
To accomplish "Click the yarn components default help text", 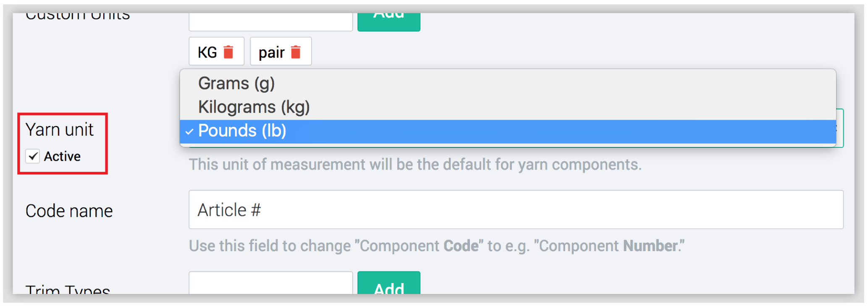I will (415, 165).
